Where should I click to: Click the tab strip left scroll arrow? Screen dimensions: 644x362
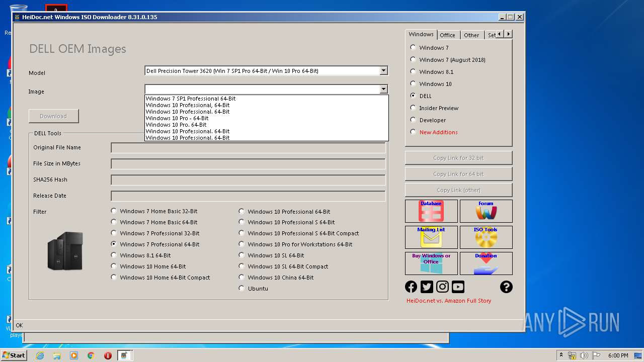tap(500, 34)
